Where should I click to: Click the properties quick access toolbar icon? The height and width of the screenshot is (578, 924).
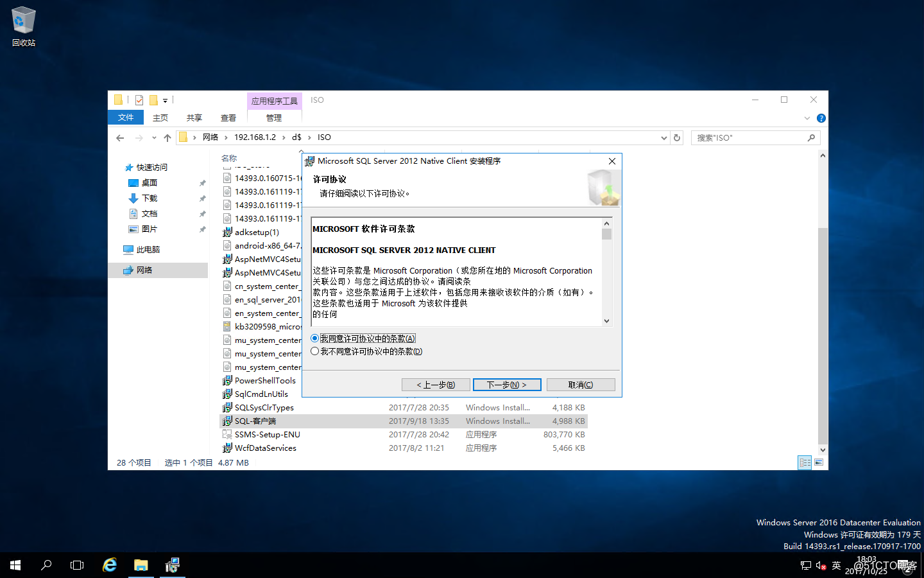139,100
